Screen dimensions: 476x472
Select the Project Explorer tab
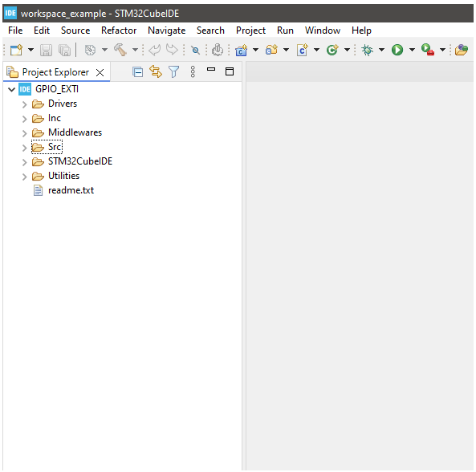coord(55,72)
